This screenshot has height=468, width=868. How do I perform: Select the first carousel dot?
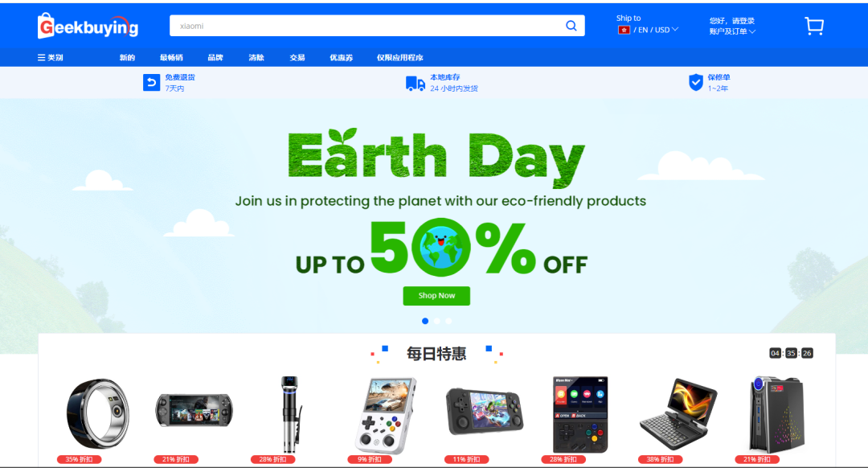(x=425, y=321)
